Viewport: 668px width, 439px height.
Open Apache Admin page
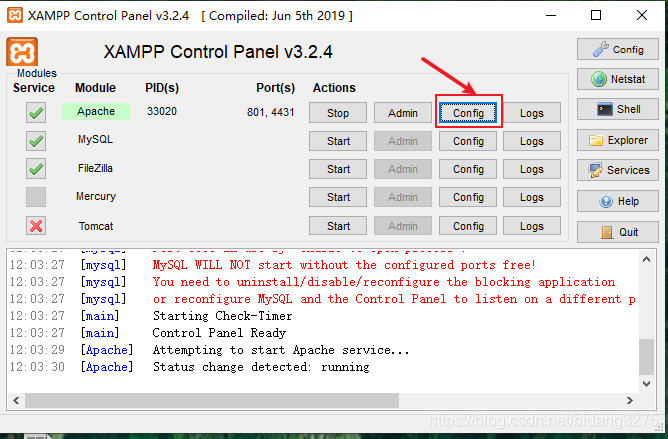click(403, 113)
